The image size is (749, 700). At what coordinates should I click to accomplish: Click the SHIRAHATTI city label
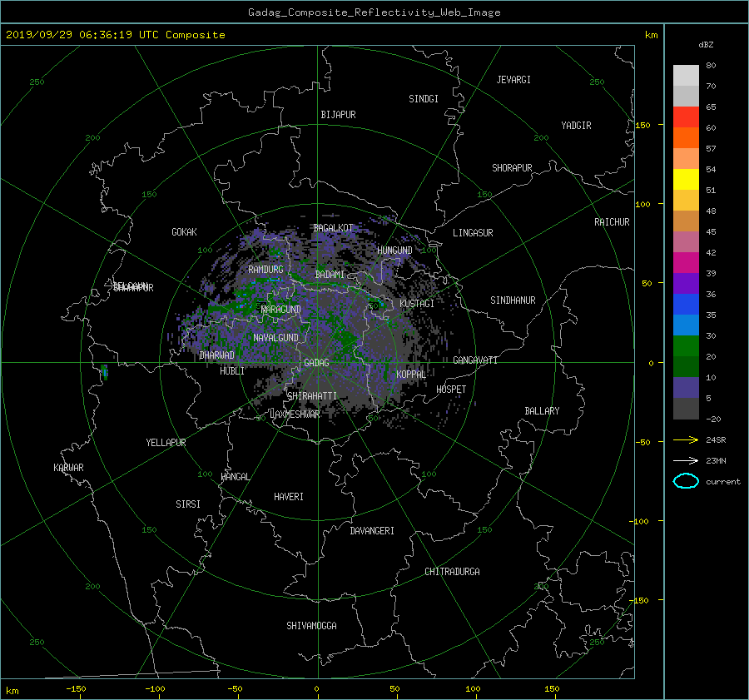coord(312,395)
